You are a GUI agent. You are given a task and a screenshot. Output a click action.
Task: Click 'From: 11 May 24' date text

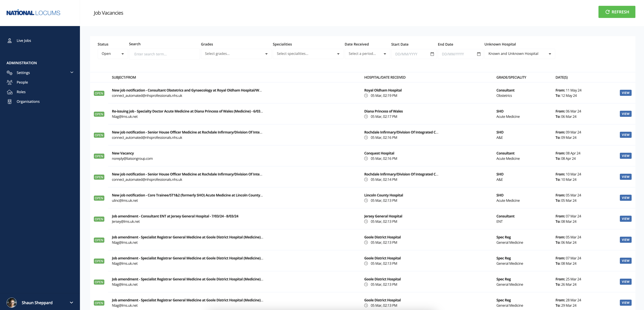click(568, 90)
